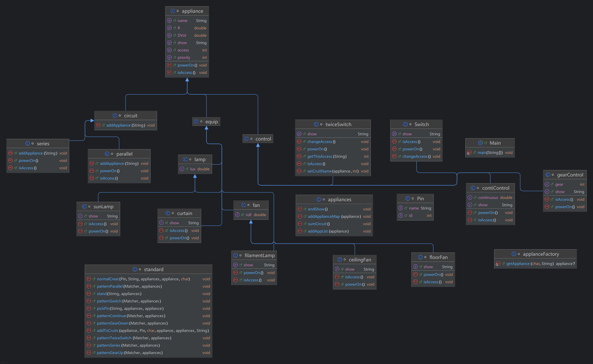Click method icon beside main(String[])
This screenshot has height=364, width=593.
(469, 153)
